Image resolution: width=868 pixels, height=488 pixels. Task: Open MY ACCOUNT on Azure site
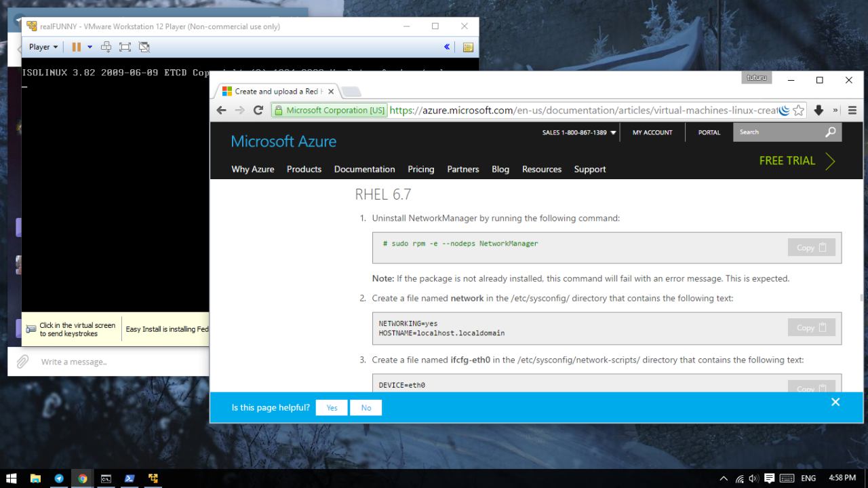pos(652,132)
